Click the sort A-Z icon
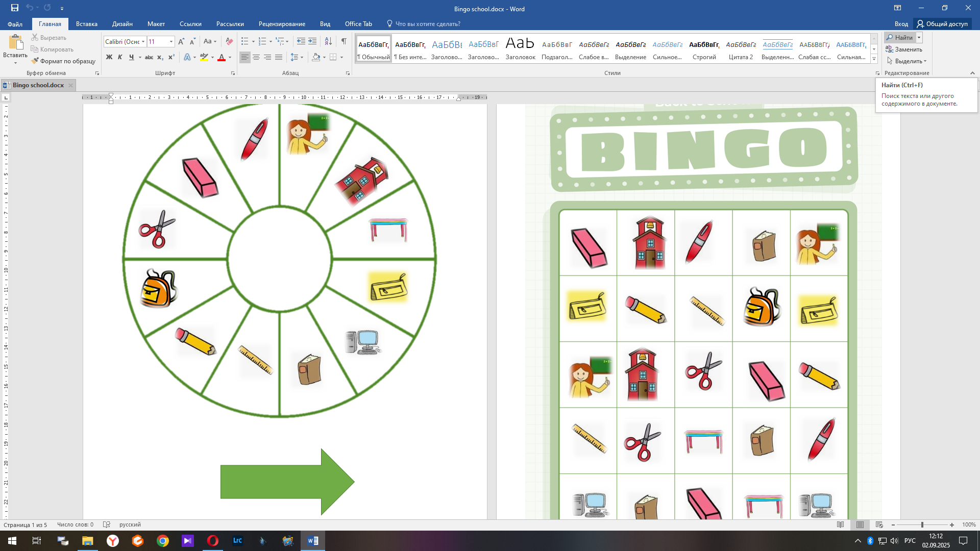 click(x=328, y=41)
